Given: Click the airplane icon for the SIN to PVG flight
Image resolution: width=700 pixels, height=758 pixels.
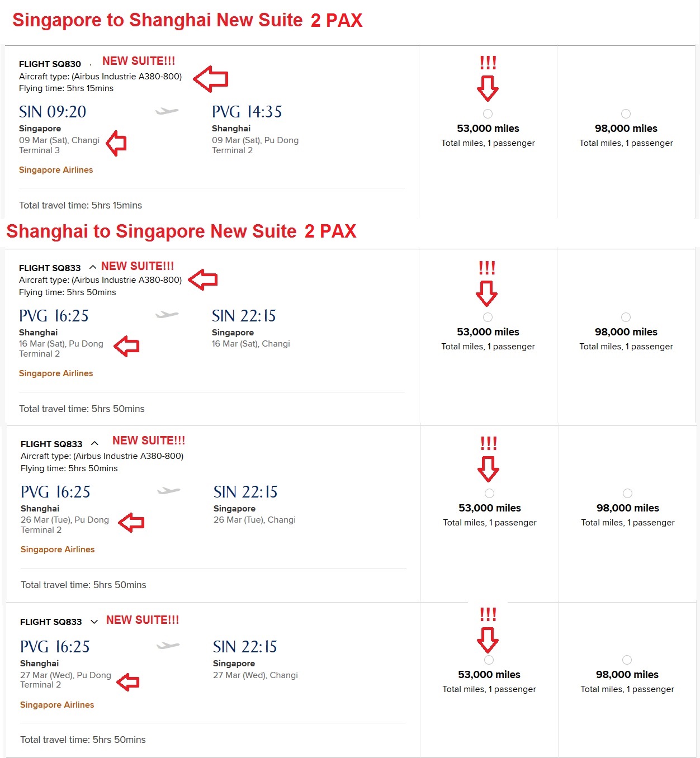Looking at the screenshot, I should 167,111.
